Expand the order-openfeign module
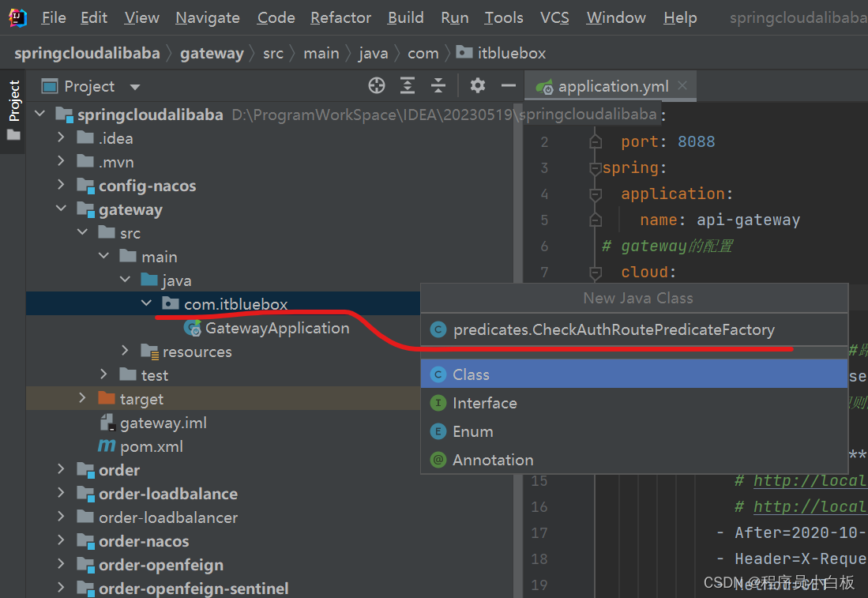 61,564
